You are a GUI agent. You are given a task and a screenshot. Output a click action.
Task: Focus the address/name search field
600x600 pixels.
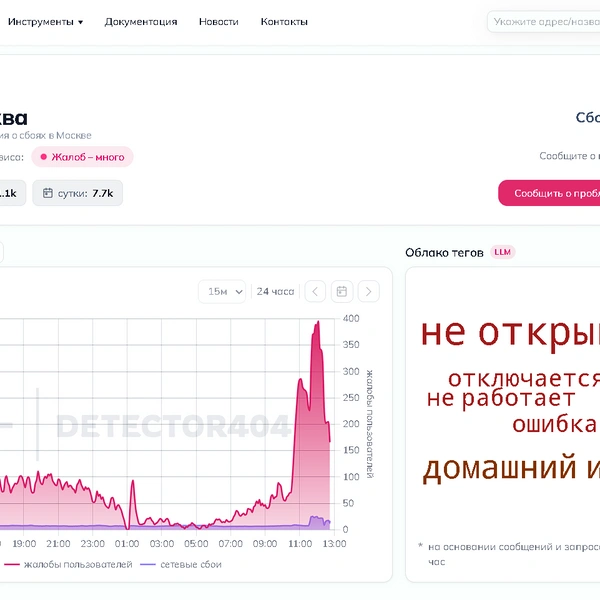point(544,22)
